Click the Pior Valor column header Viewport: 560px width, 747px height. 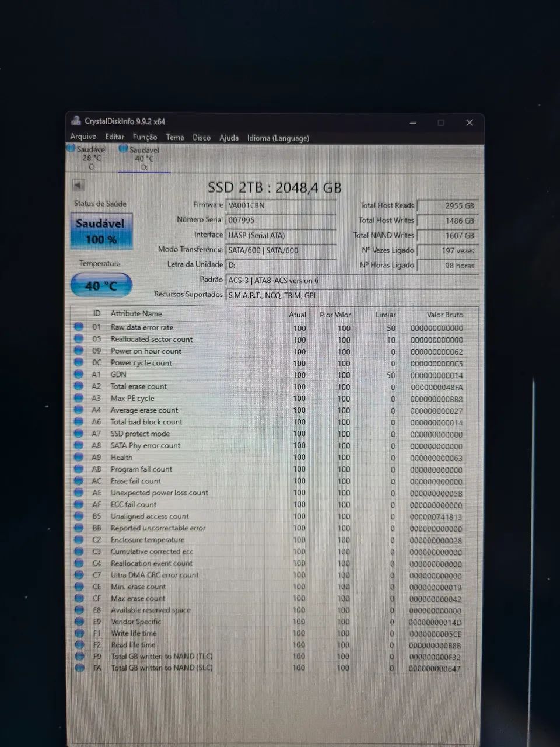[x=335, y=315]
